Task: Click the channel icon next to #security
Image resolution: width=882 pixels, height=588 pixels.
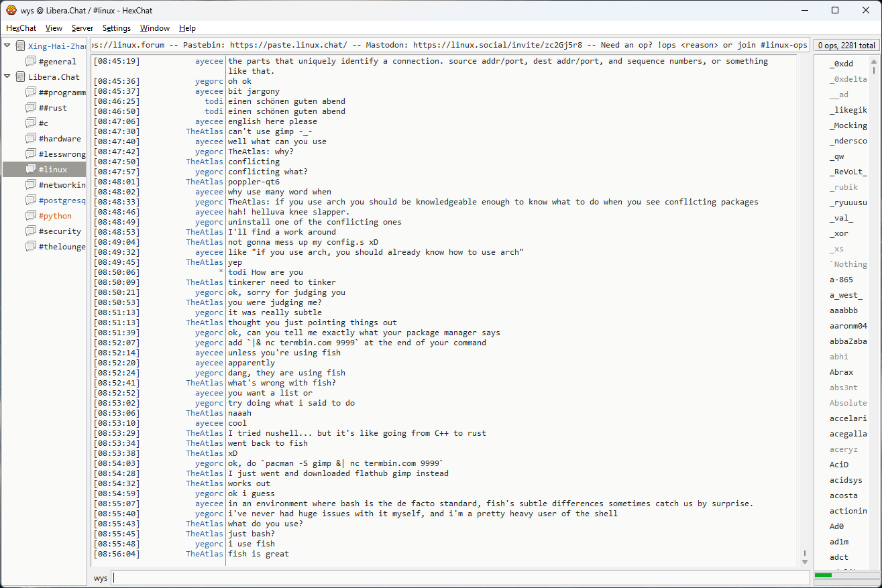Action: [x=31, y=231]
